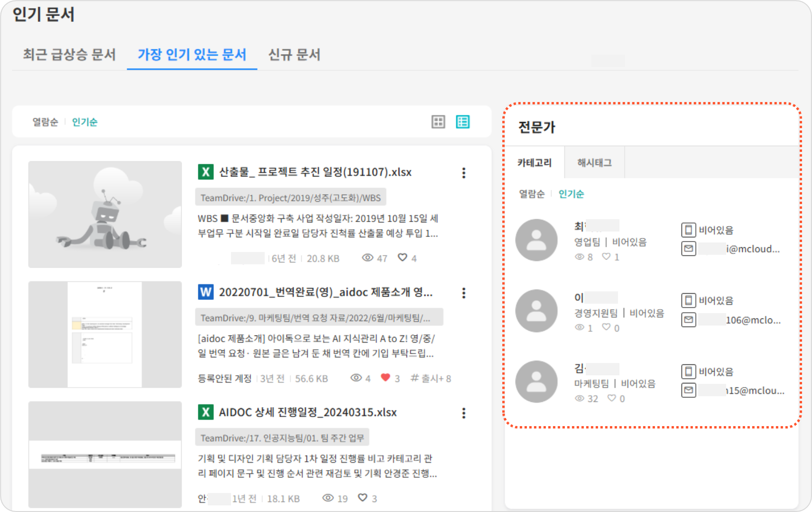Select the list view layout icon

(x=462, y=122)
